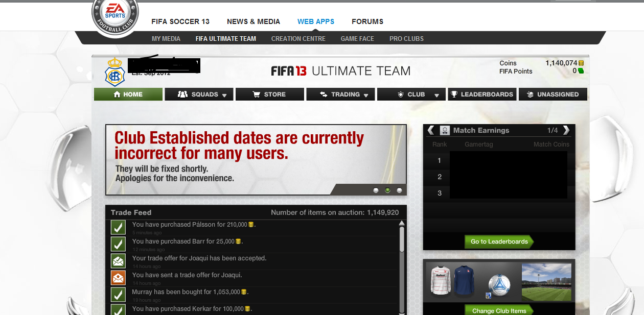Open the Pro Clubs submenu item
644x315 pixels.
coord(406,39)
